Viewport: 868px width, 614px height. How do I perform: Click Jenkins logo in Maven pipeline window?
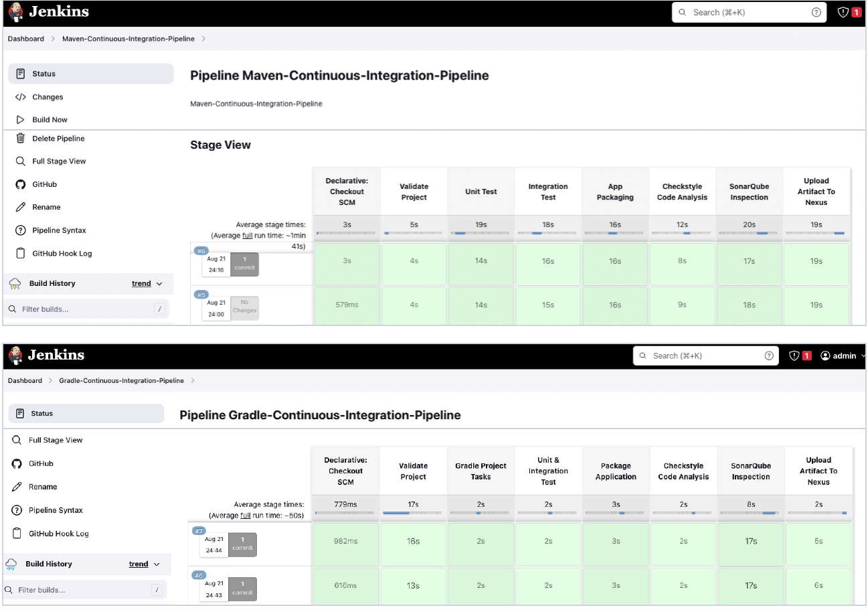coord(49,12)
